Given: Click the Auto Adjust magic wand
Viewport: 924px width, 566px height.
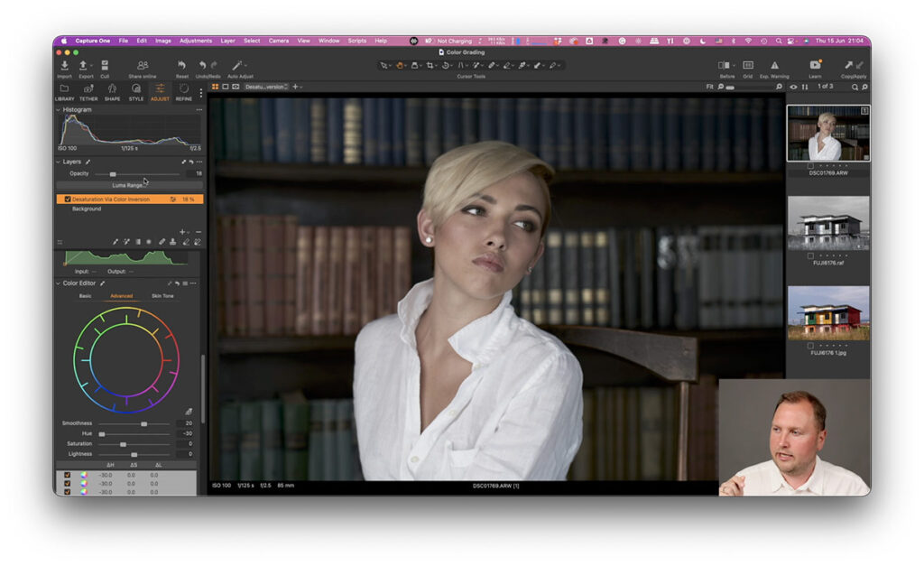Looking at the screenshot, I should point(237,65).
